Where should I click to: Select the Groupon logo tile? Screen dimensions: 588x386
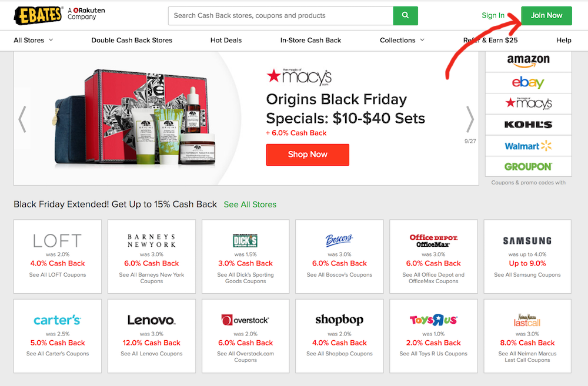point(529,166)
